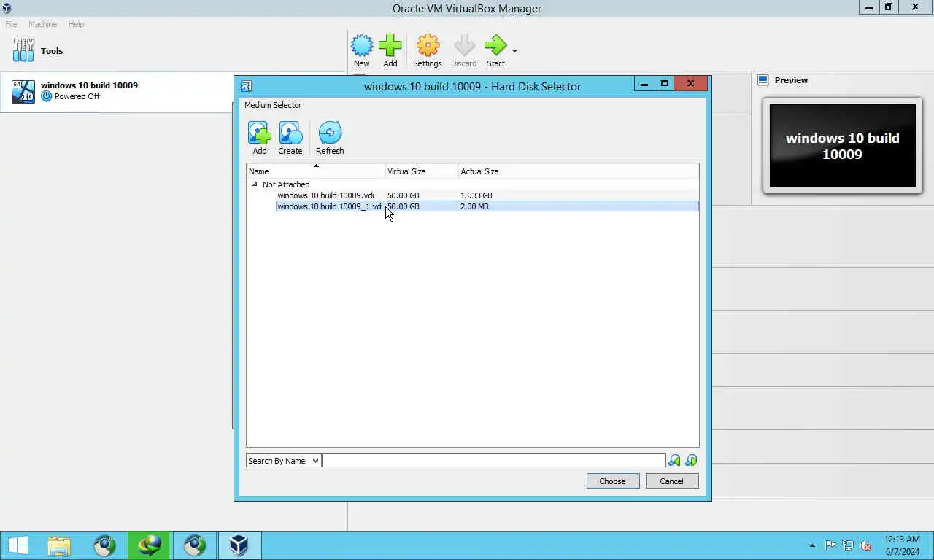Click the Add disk image icon in Medium Selector
The height and width of the screenshot is (560, 934).
point(260,138)
